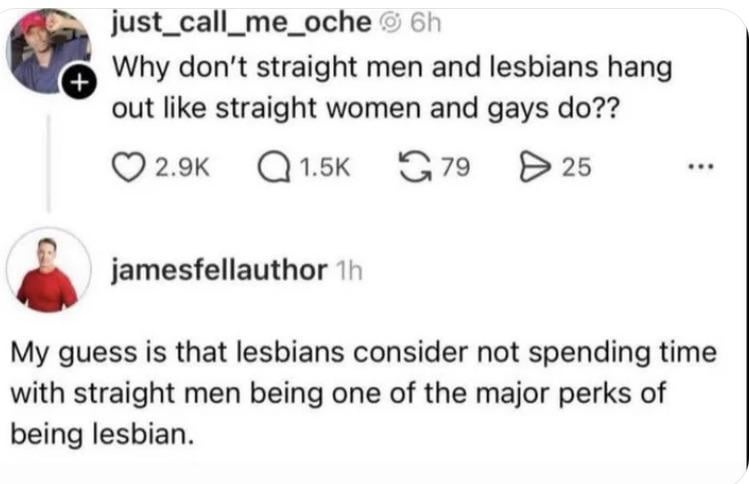Open the original post text about straight men
This screenshot has width=749, height=484.
coord(392,87)
